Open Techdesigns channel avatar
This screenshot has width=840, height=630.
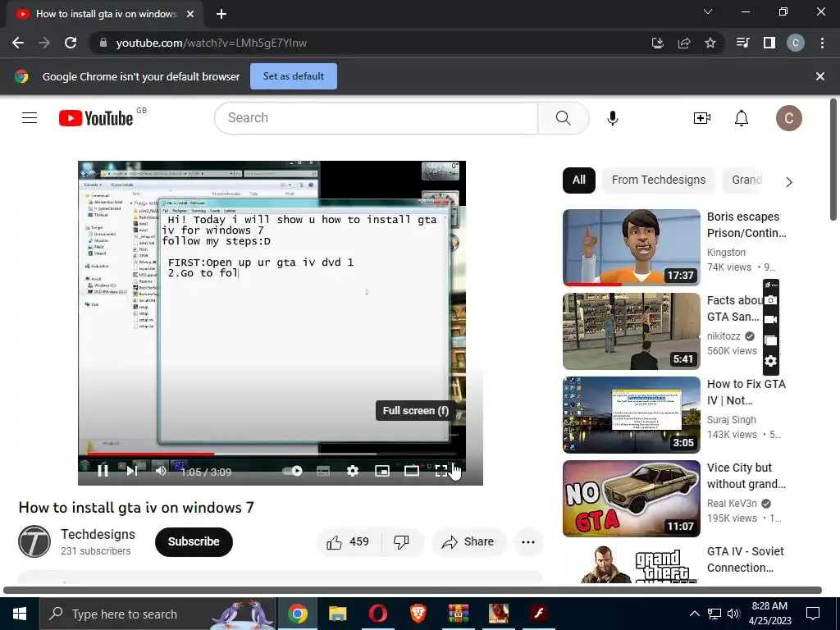click(x=34, y=541)
